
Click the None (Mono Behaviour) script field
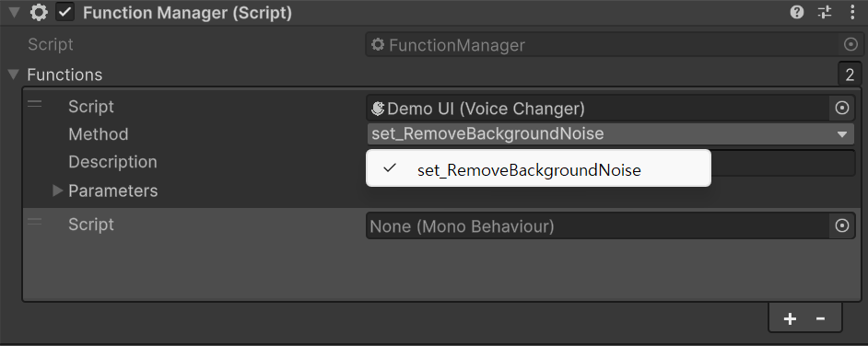pos(598,226)
